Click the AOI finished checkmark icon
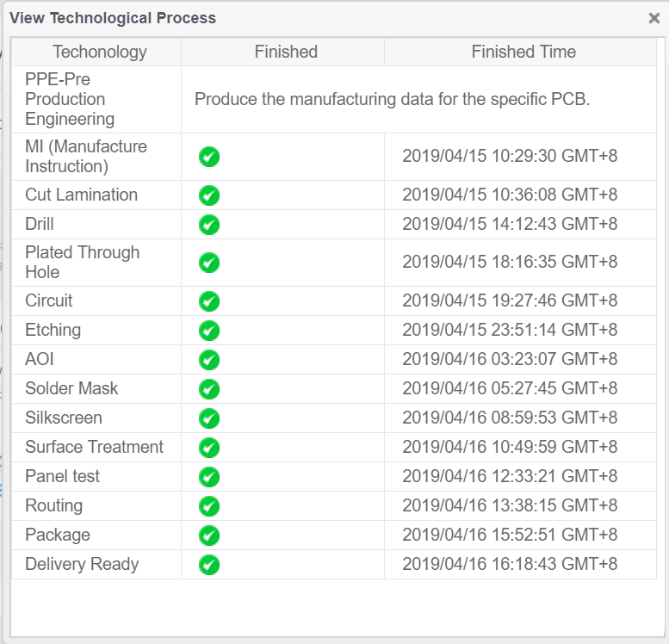 [x=209, y=360]
